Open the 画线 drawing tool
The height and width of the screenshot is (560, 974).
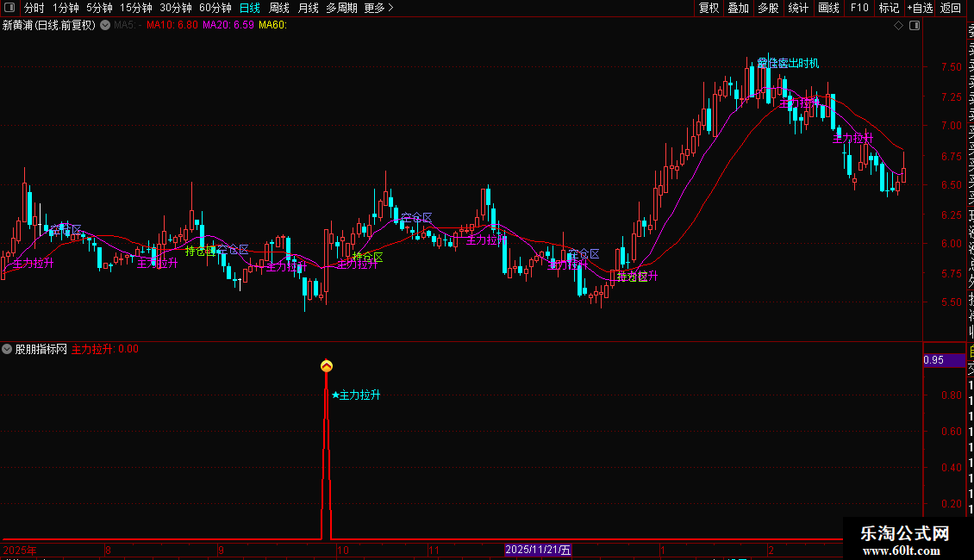click(828, 8)
